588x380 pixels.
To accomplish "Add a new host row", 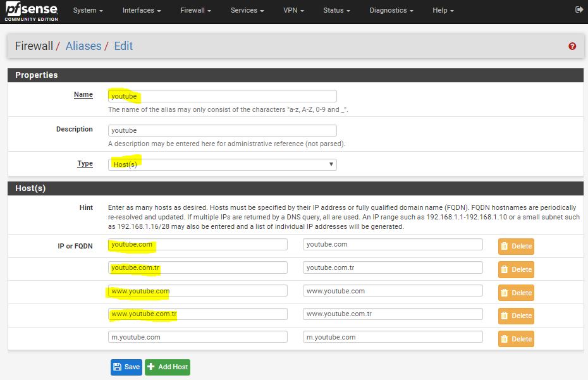I will tap(167, 367).
